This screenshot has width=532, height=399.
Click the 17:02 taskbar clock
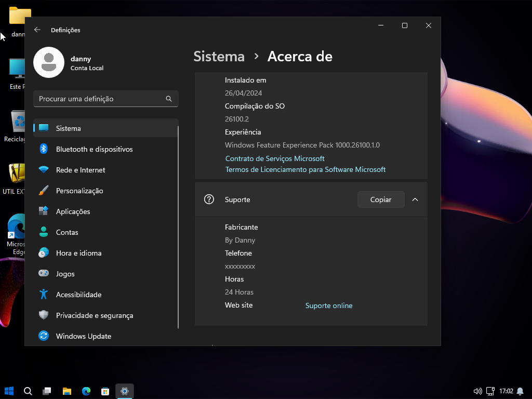(x=506, y=391)
